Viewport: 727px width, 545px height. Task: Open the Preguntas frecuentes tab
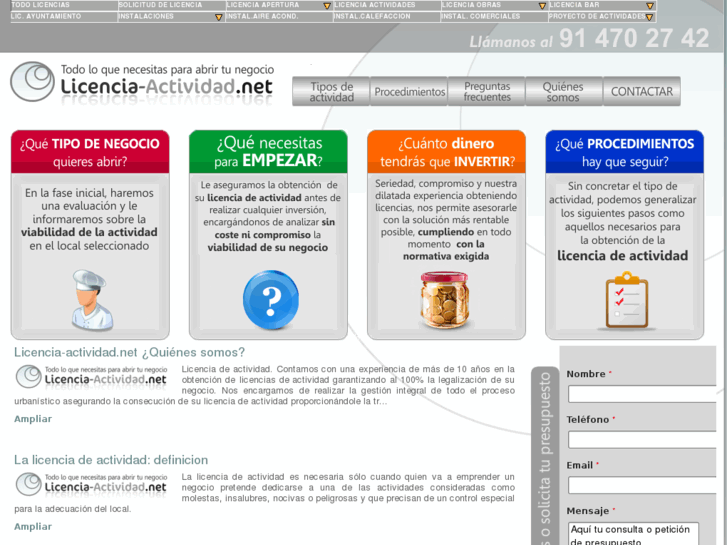click(487, 91)
